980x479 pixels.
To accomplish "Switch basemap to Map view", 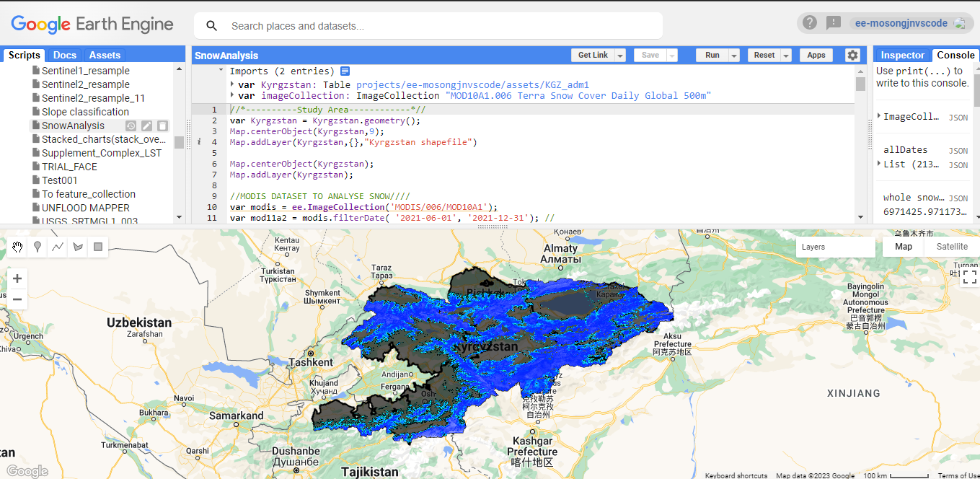I will [903, 247].
